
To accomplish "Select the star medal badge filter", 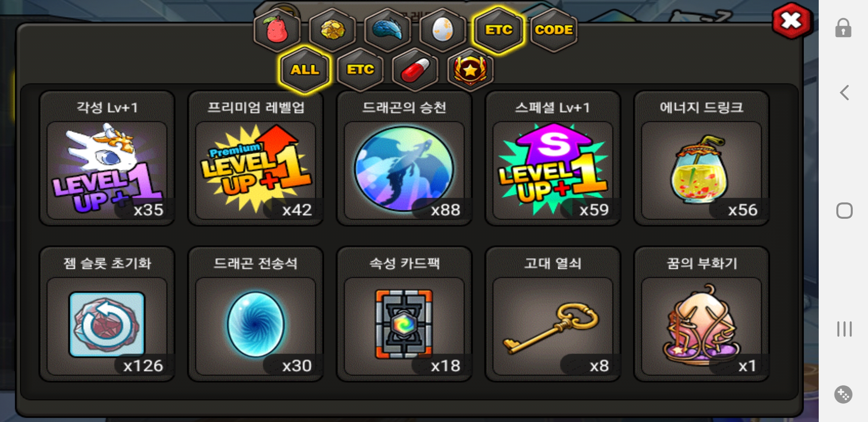I will (x=470, y=70).
